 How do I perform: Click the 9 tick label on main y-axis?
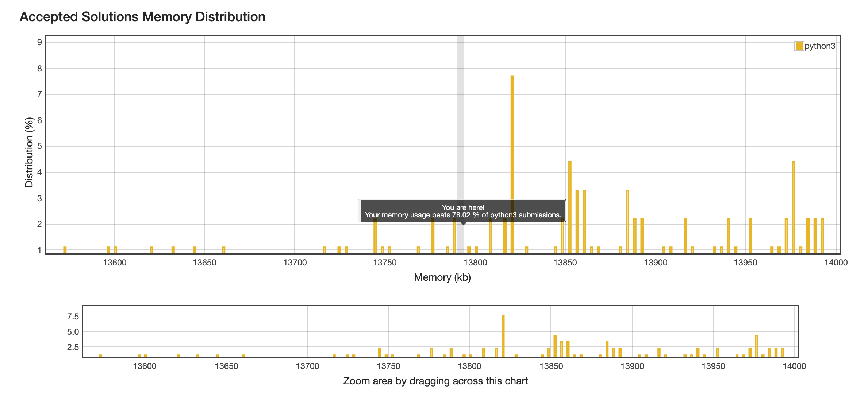click(39, 42)
